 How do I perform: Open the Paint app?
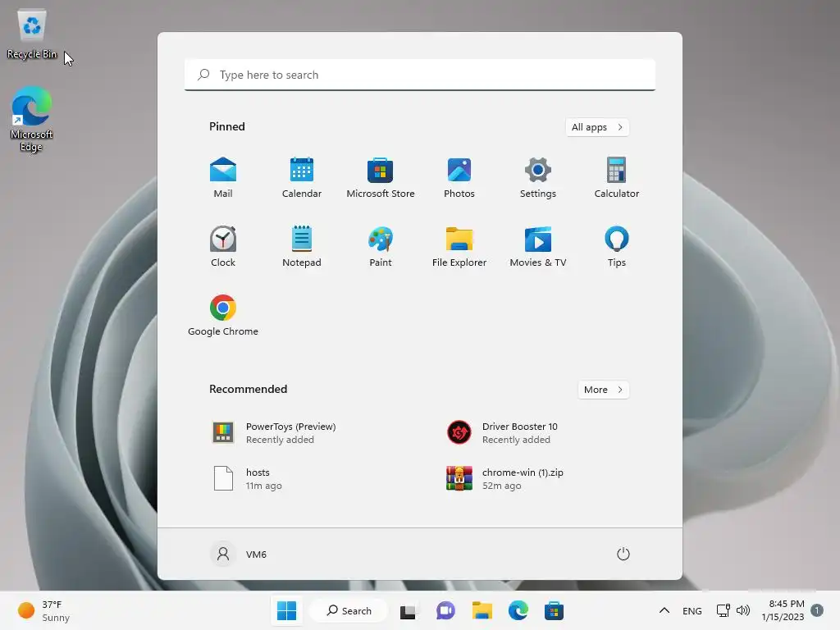(381, 246)
